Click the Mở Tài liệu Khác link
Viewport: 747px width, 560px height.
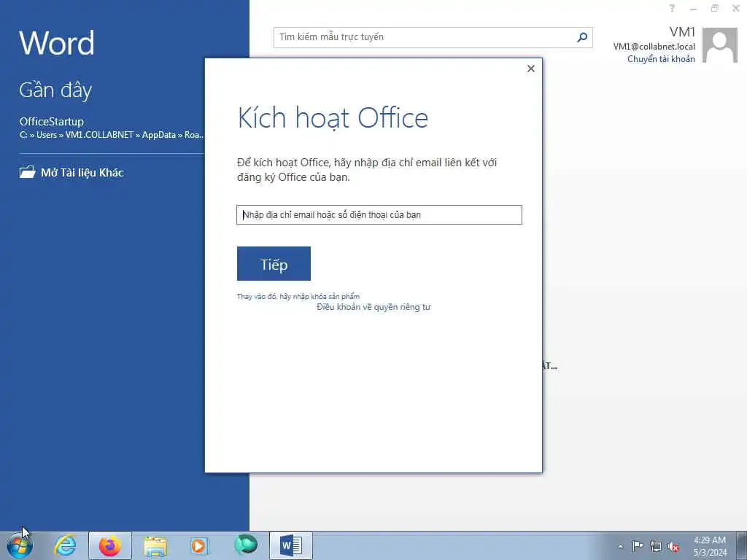(82, 172)
